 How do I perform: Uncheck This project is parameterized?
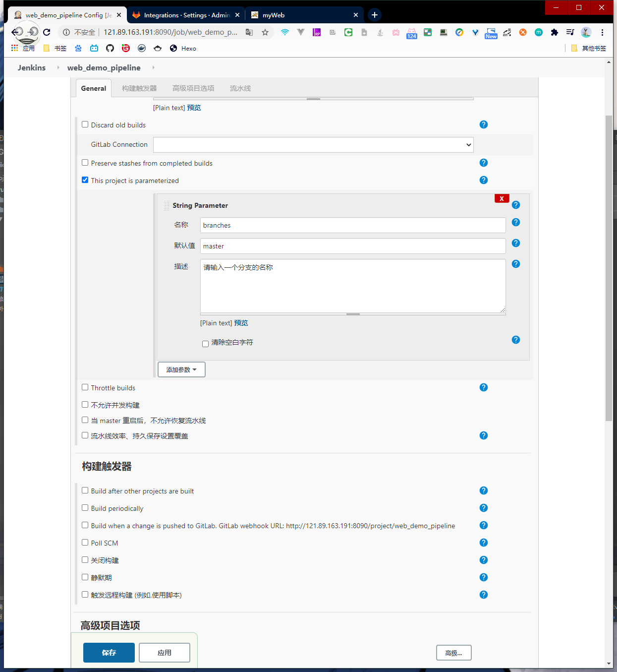[x=85, y=180]
